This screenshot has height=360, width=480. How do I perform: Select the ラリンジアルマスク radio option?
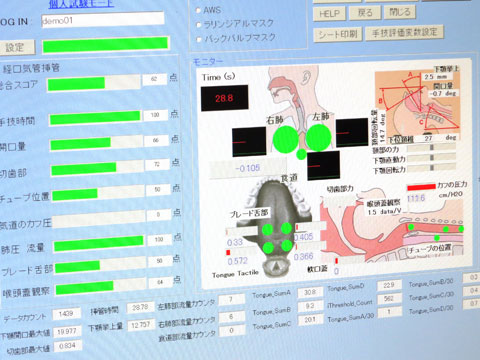coord(199,24)
